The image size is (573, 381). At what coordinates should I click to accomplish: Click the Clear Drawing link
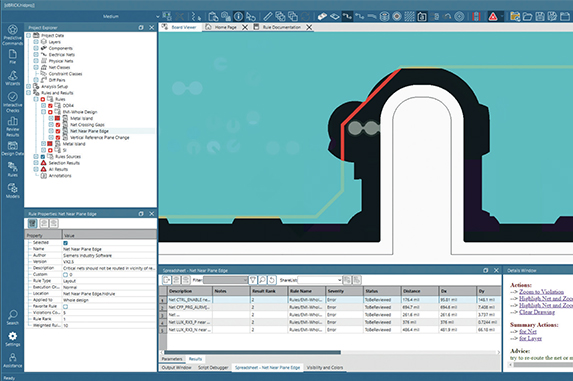click(537, 312)
